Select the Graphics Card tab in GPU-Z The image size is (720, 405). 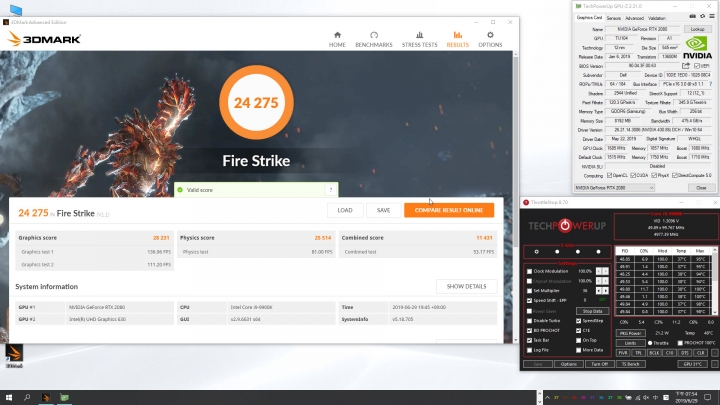[x=589, y=18]
